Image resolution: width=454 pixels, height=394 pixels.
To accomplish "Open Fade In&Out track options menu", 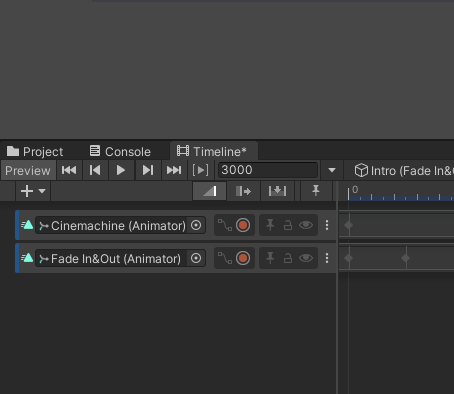I will click(x=327, y=258).
